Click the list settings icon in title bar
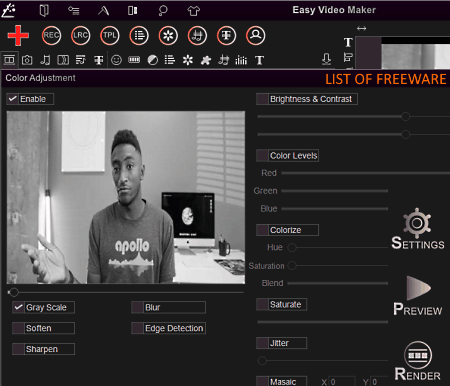The width and height of the screenshot is (450, 386). [74, 11]
